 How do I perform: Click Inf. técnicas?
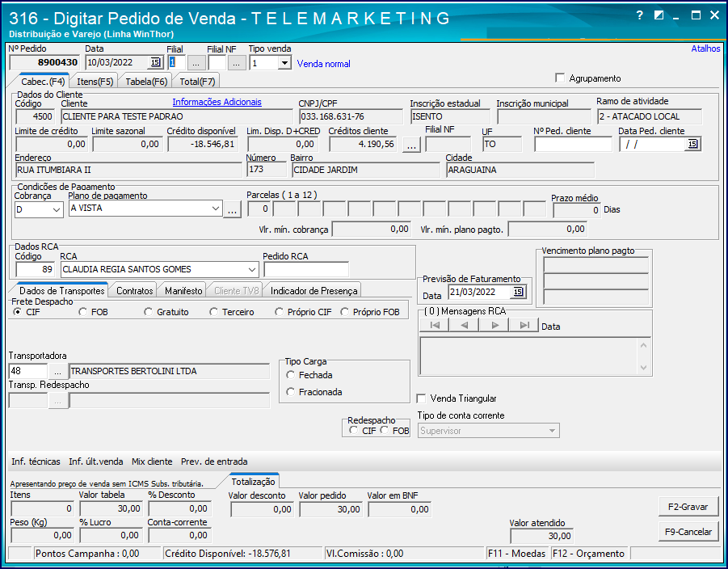(x=36, y=462)
